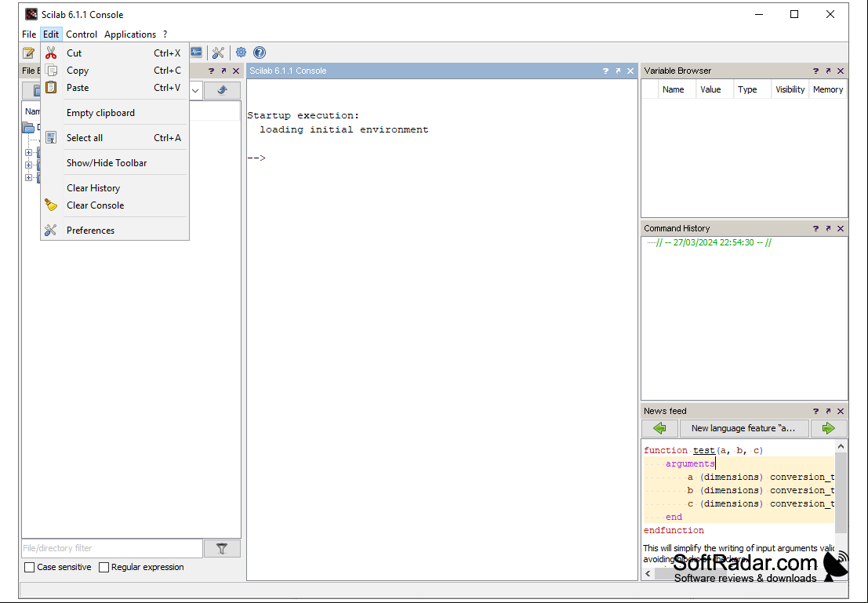This screenshot has height=603, width=868.
Task: Expand the second plus node in the file tree
Action: pyautogui.click(x=29, y=165)
